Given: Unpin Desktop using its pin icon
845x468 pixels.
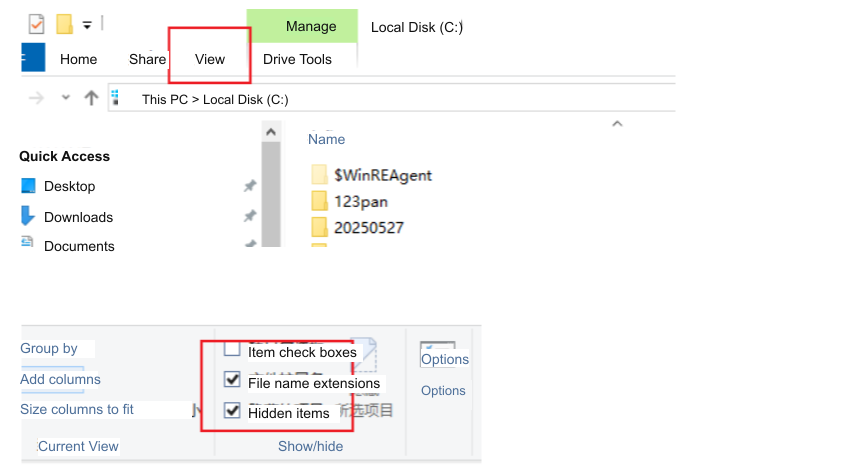Looking at the screenshot, I should pos(250,186).
